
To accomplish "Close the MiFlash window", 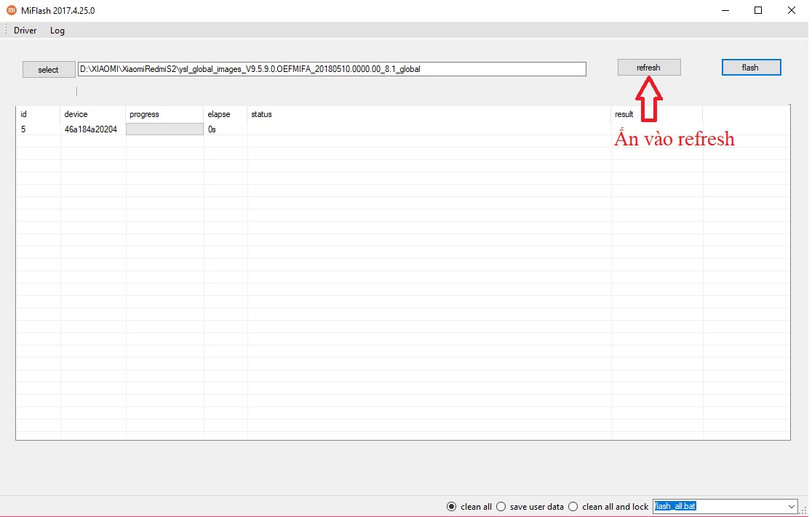I will point(792,10).
